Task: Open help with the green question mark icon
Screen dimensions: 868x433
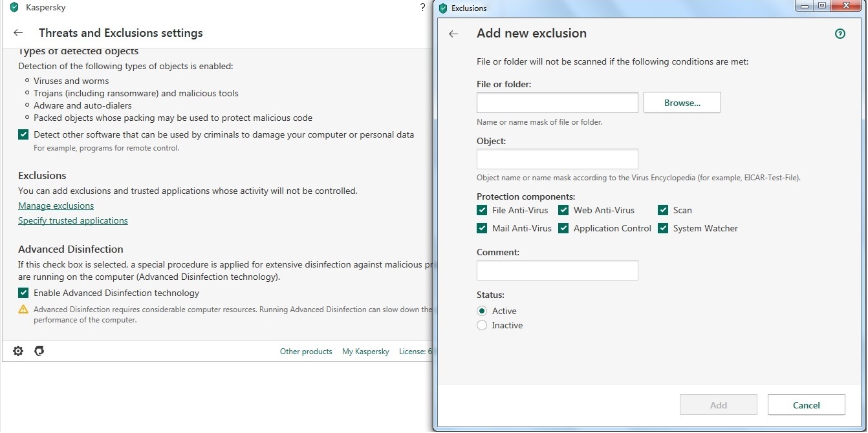Action: point(840,34)
